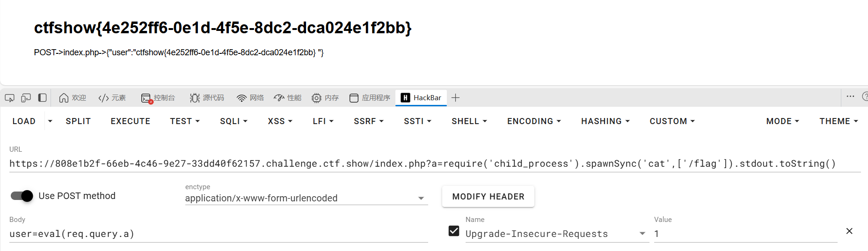This screenshot has width=868, height=251.
Task: Open the ENCODING menu
Action: click(534, 121)
